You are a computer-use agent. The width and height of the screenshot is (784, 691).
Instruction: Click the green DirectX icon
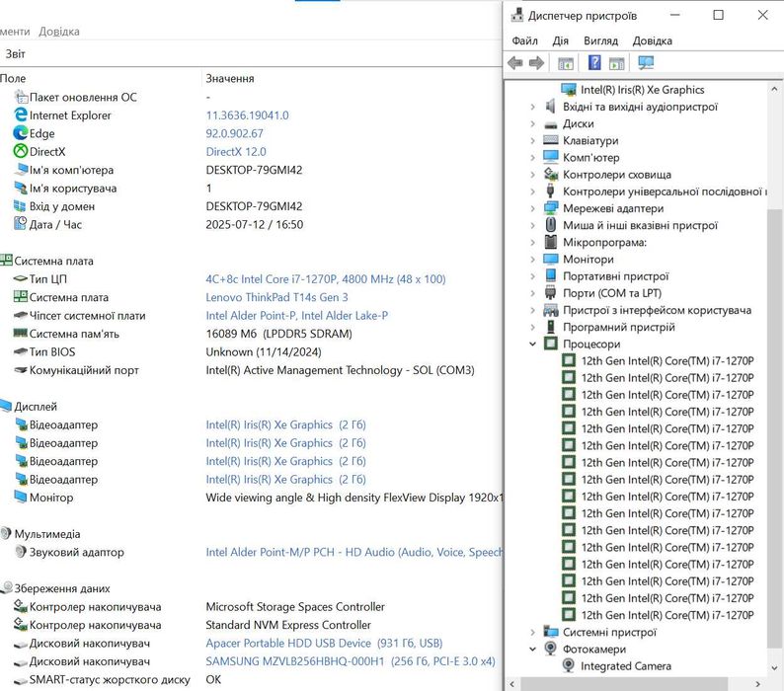click(x=21, y=151)
